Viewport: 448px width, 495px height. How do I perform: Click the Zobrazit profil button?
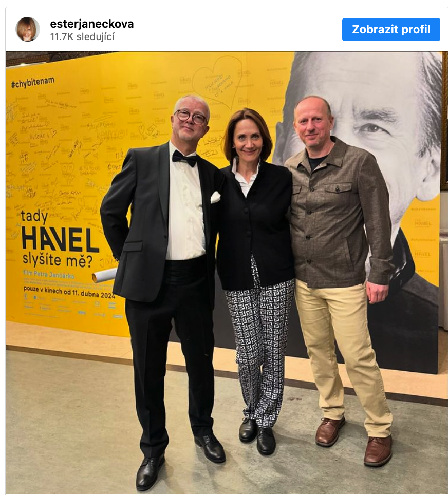[x=391, y=29]
